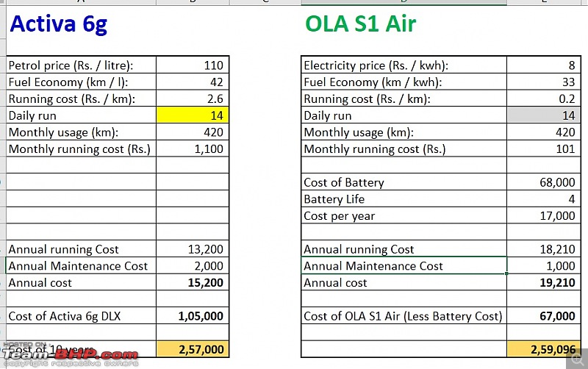Image resolution: width=588 pixels, height=369 pixels.
Task: Click the OLA price value 67,000
Action: (x=543, y=316)
